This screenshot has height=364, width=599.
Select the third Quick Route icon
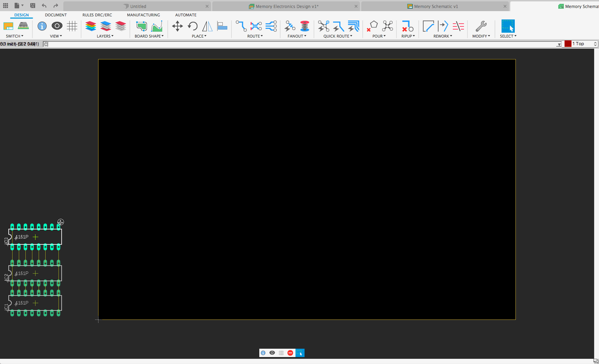(354, 26)
